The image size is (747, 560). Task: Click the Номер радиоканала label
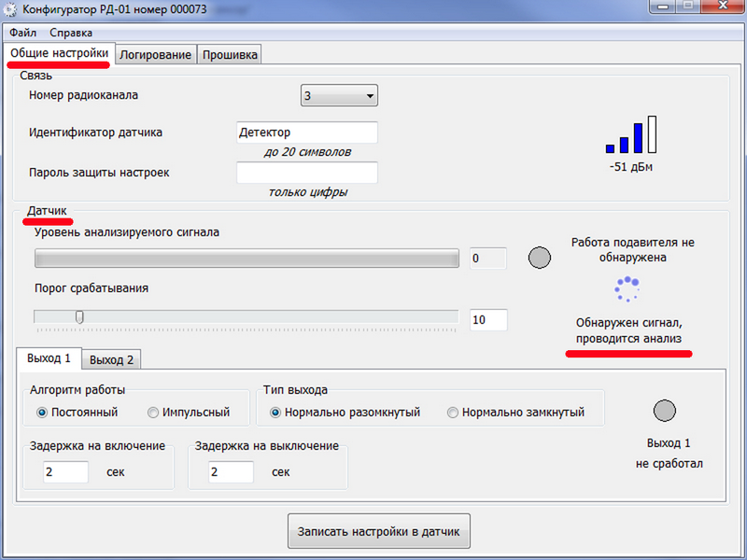(83, 95)
